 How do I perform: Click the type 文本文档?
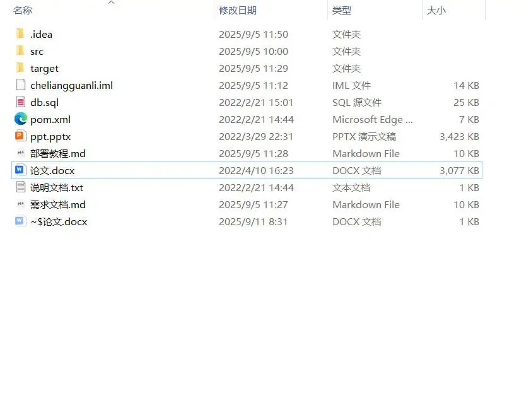pyautogui.click(x=351, y=188)
